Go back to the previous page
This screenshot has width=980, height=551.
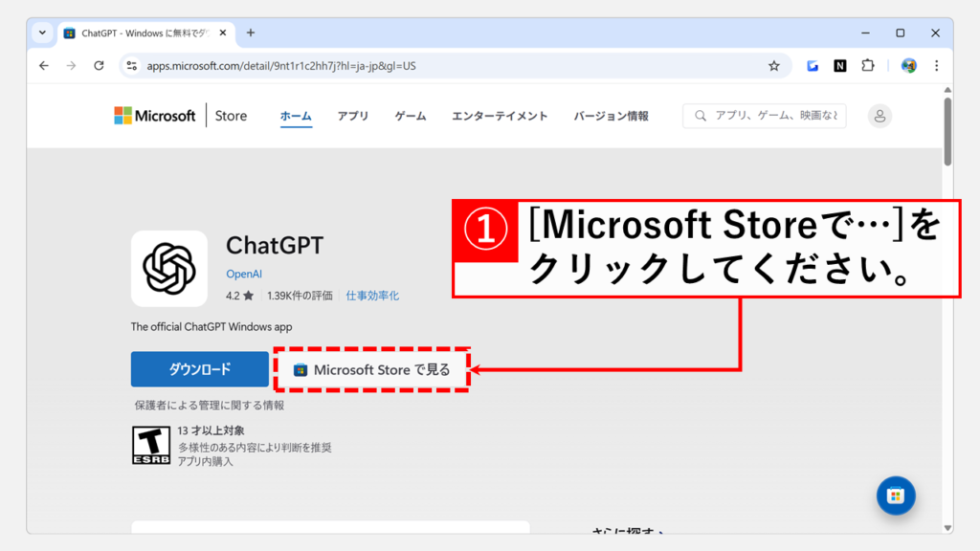click(x=43, y=66)
